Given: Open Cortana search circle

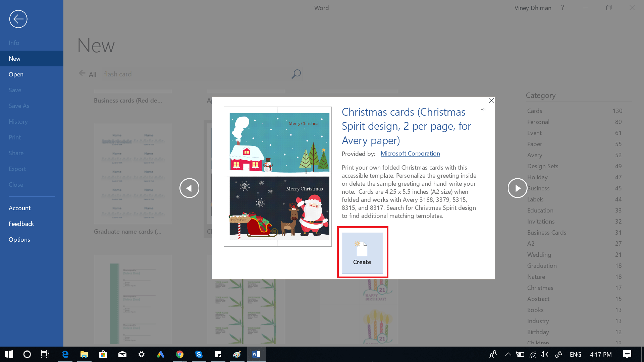Looking at the screenshot, I should [27, 354].
